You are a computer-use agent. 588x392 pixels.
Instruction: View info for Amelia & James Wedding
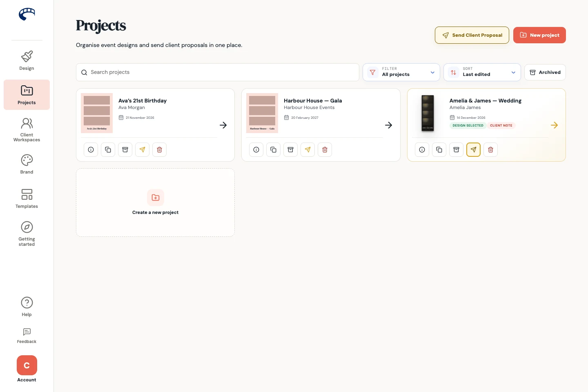422,149
